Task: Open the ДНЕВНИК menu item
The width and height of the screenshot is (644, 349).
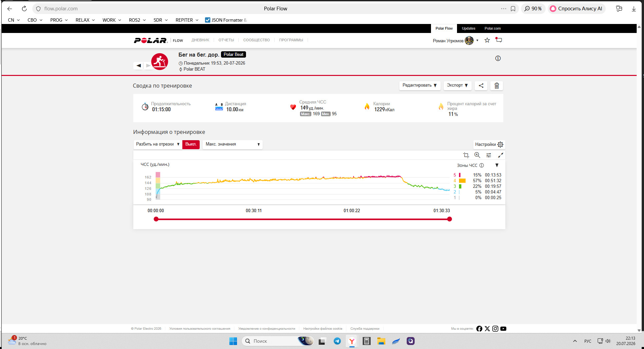Action: (200, 40)
